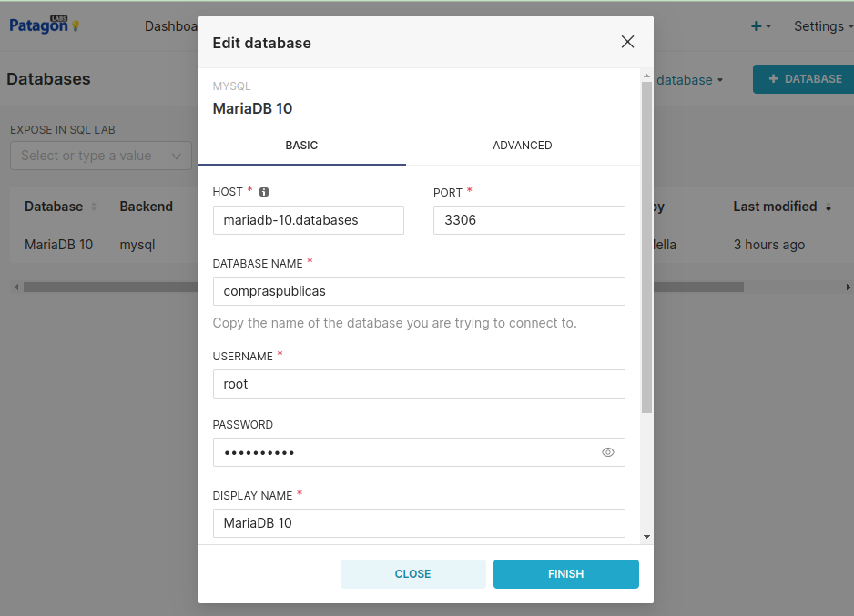This screenshot has width=854, height=616.
Task: Click the table's horizontal scroll right arrow
Action: coord(848,287)
